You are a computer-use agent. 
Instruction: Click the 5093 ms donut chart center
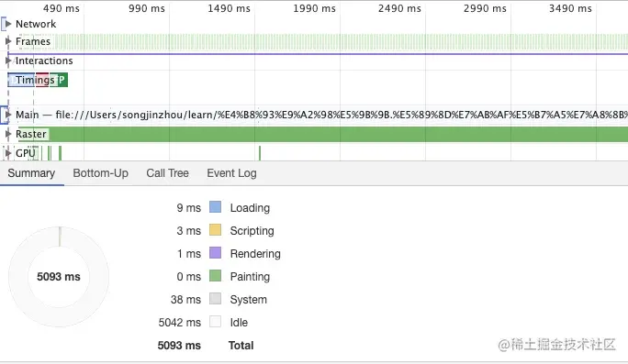[x=59, y=277]
